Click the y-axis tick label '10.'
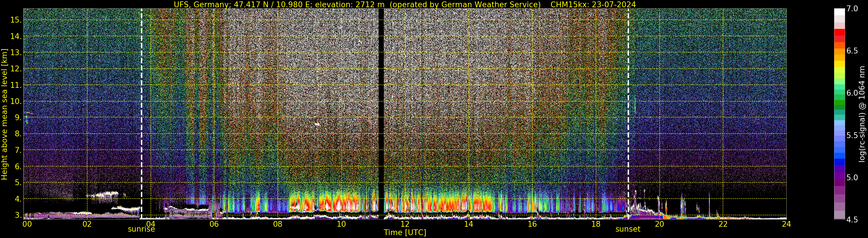 click(x=16, y=101)
